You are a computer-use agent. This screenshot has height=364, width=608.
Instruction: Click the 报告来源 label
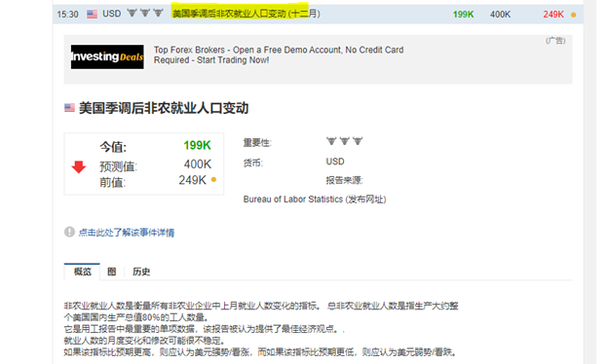344,180
